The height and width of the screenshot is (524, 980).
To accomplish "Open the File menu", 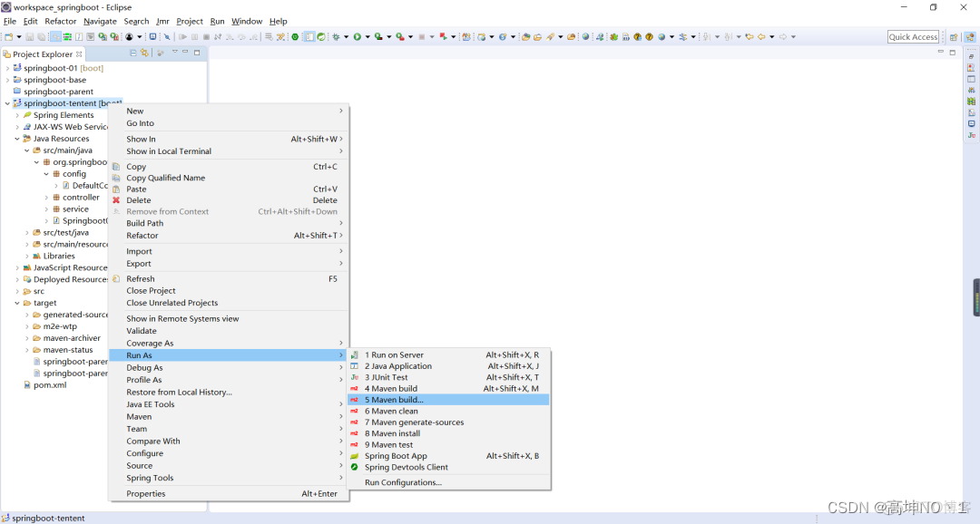I will point(9,21).
